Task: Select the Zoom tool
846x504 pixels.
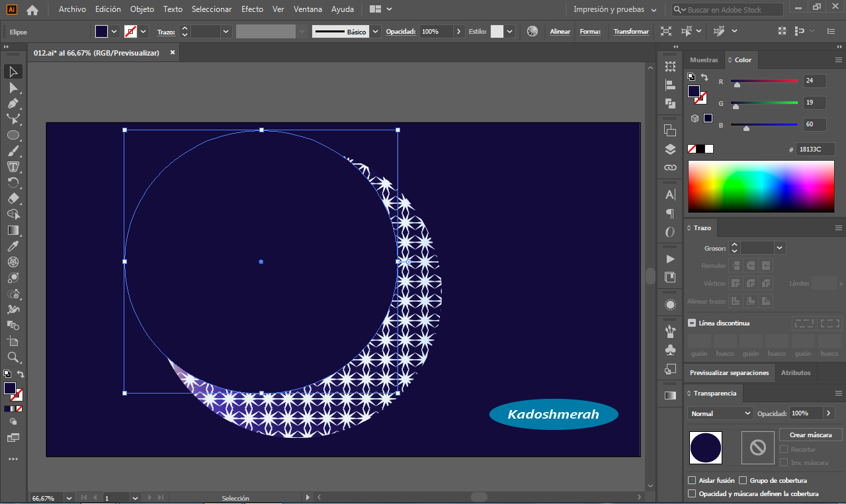Action: (13, 357)
